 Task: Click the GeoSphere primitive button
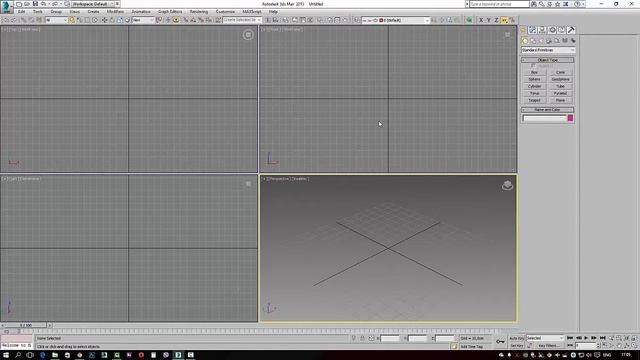click(560, 79)
